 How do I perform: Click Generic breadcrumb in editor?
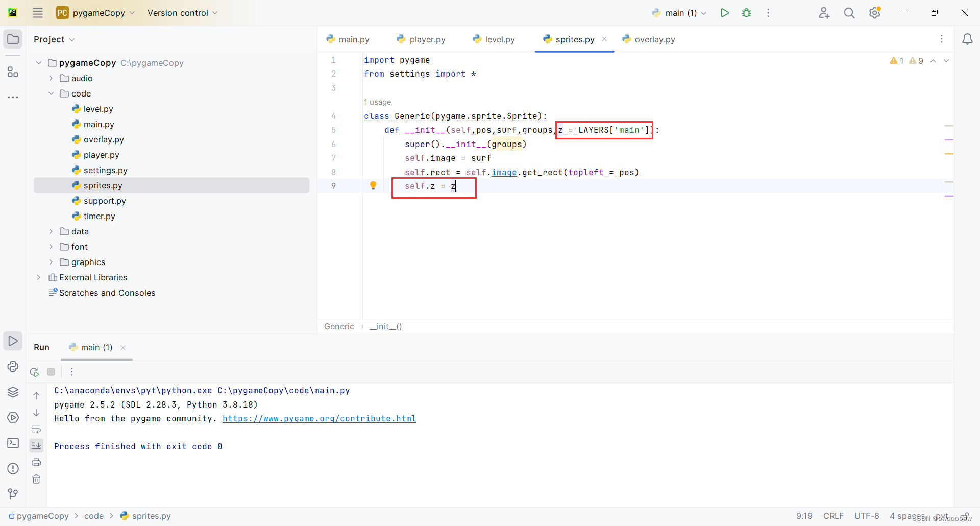tap(339, 326)
